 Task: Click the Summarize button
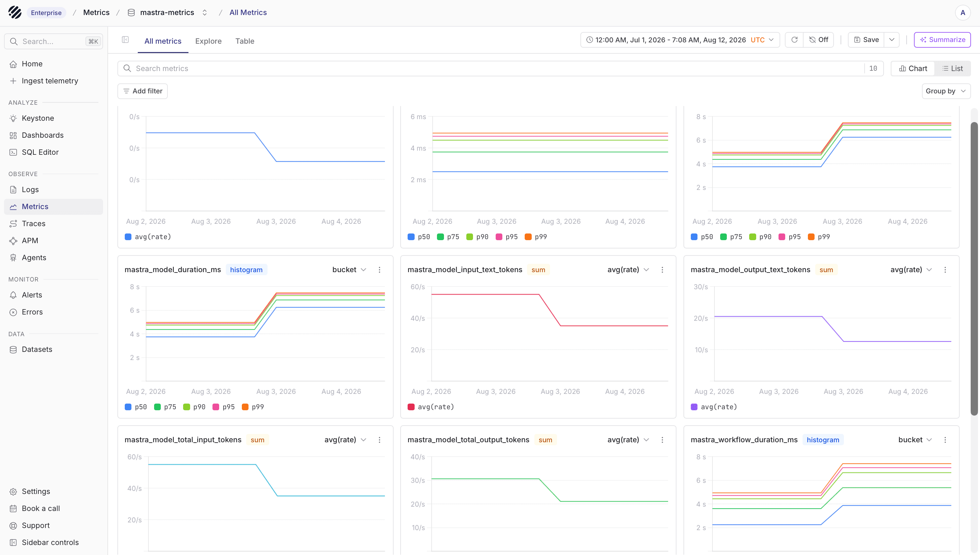tap(942, 40)
